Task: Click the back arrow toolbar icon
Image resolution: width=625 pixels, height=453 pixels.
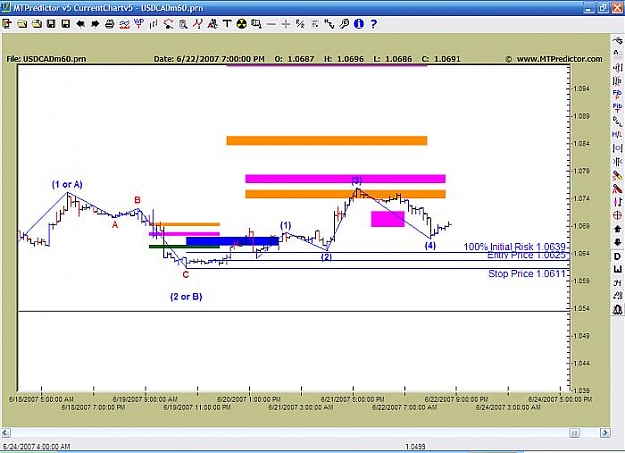Action: tap(81, 24)
